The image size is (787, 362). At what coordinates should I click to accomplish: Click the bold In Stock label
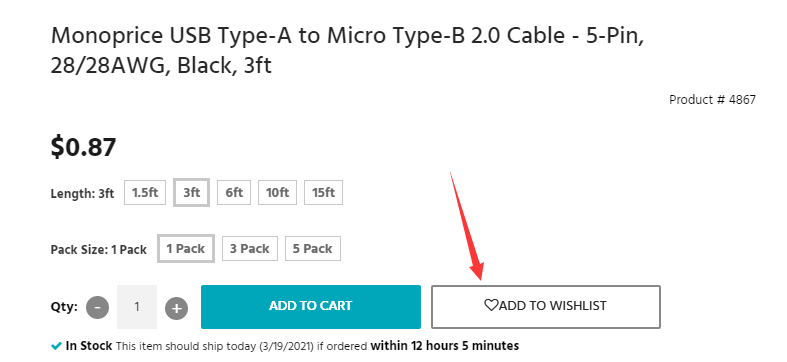[89, 346]
